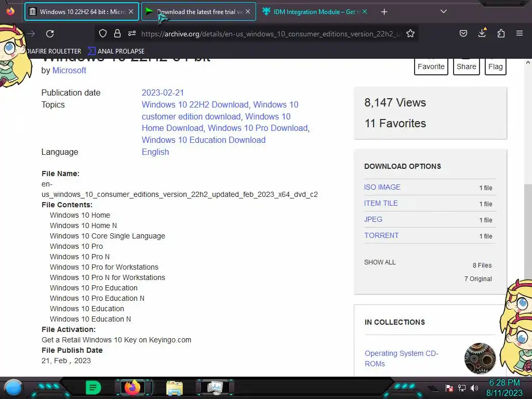
Task: Open the Extensions puzzle menu
Action: point(501,33)
